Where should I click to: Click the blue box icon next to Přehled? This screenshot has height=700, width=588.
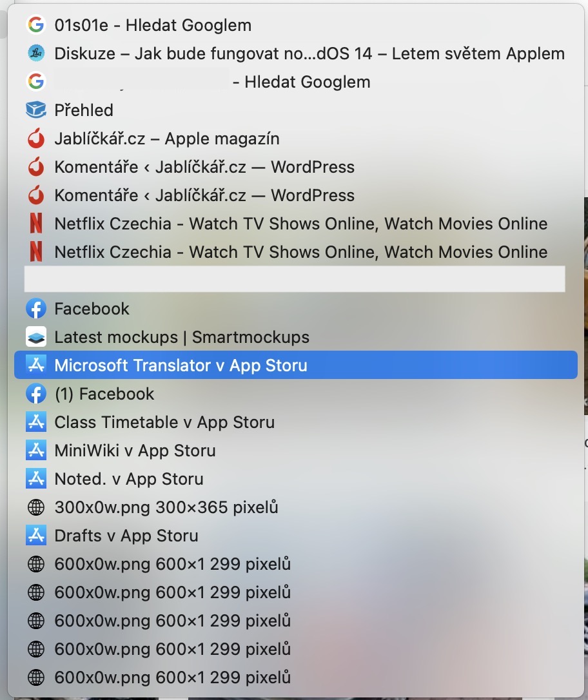(x=36, y=110)
